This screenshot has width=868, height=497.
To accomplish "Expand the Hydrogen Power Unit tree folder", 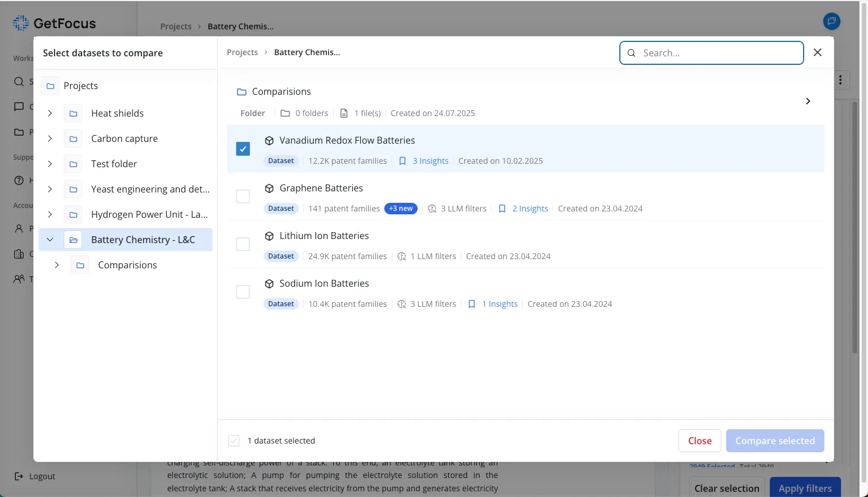I will click(50, 214).
